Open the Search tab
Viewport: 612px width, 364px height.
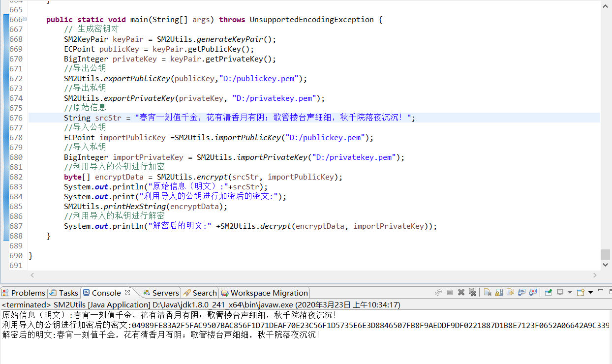200,293
